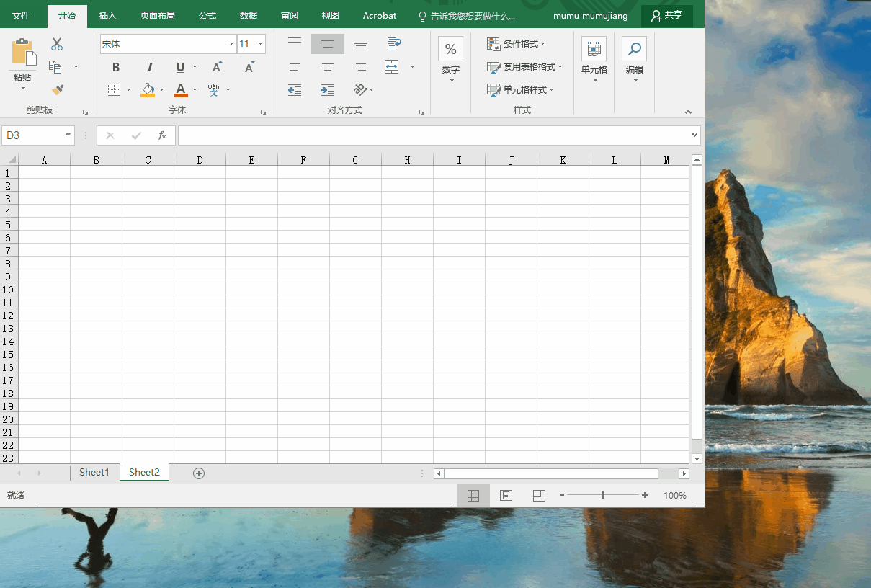871x588 pixels.
Task: Switch to the 数据 tab
Action: pos(249,16)
